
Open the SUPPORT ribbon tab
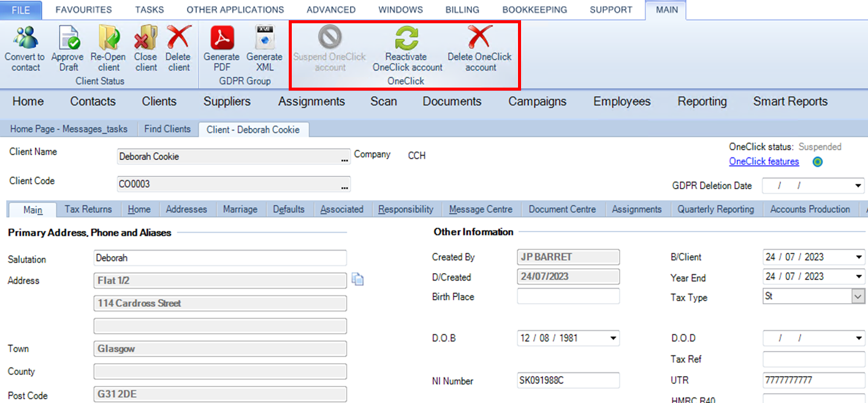(x=611, y=10)
